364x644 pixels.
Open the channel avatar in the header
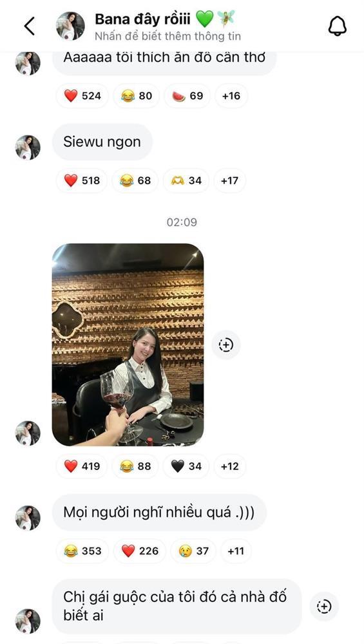pyautogui.click(x=70, y=26)
